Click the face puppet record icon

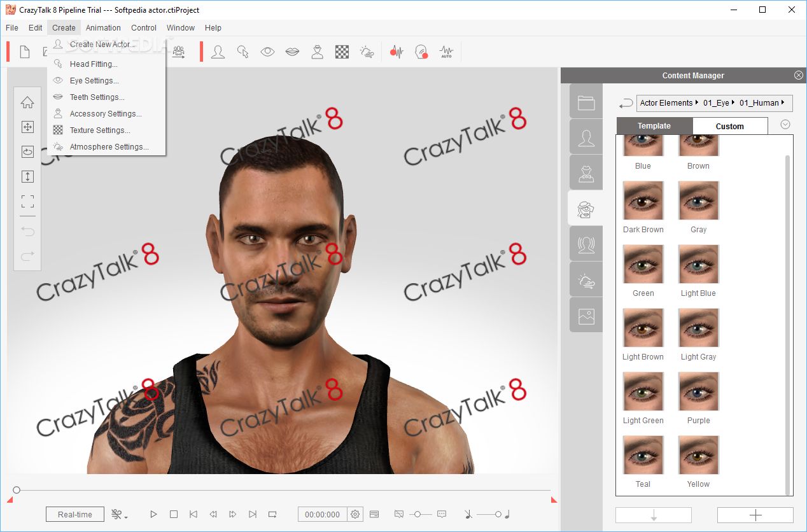coord(421,52)
